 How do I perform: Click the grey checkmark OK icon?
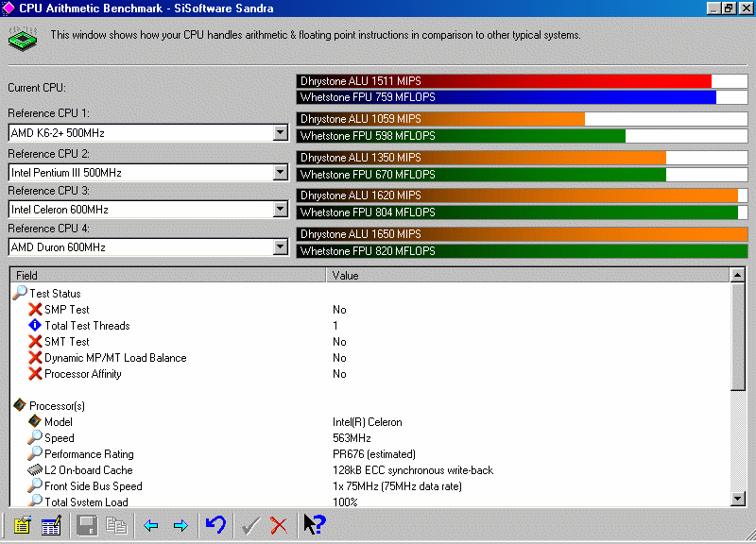pyautogui.click(x=250, y=525)
